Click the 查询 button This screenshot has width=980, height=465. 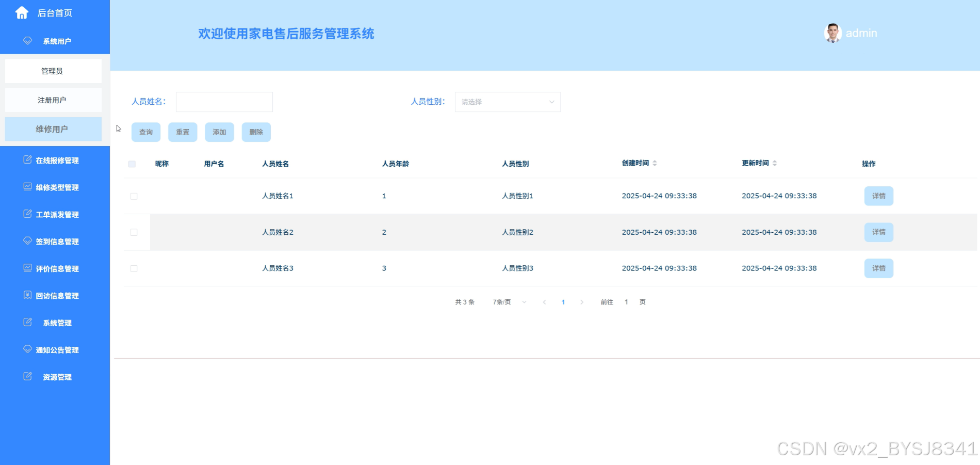tap(146, 132)
